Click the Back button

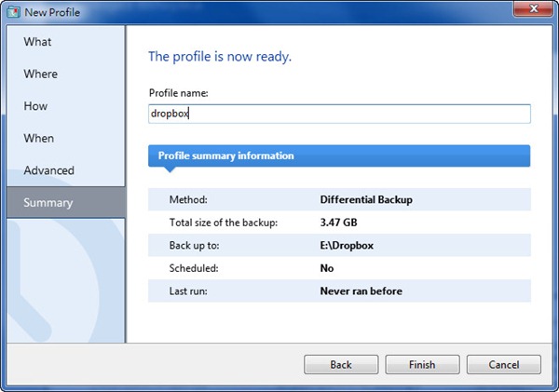point(341,365)
